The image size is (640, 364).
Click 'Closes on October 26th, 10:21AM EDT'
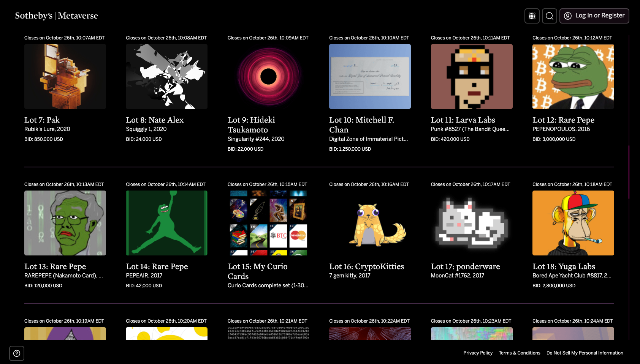tap(268, 321)
